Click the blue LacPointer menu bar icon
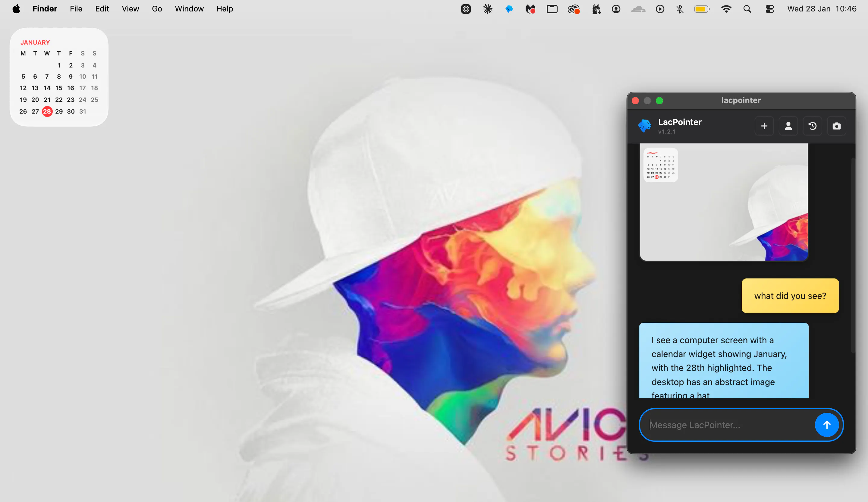The height and width of the screenshot is (502, 868). tap(509, 9)
